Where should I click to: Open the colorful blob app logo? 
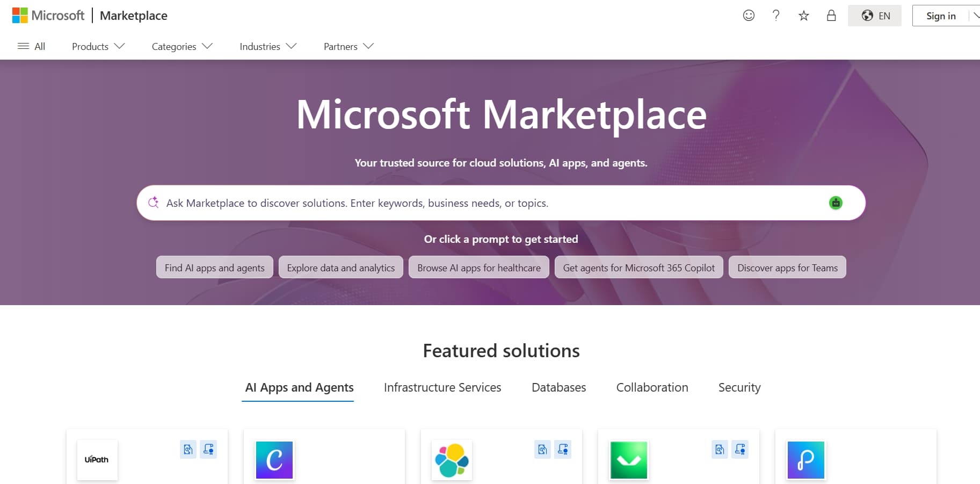pyautogui.click(x=452, y=460)
